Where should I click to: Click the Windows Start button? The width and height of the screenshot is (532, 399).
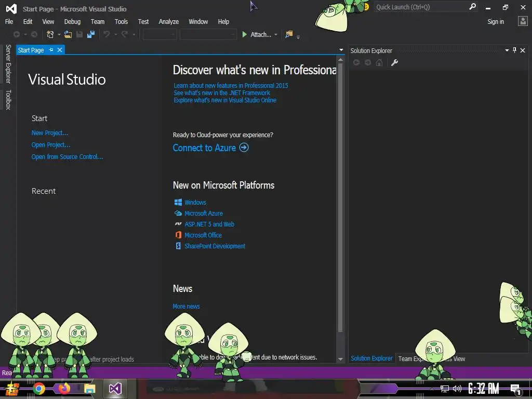pyautogui.click(x=12, y=389)
